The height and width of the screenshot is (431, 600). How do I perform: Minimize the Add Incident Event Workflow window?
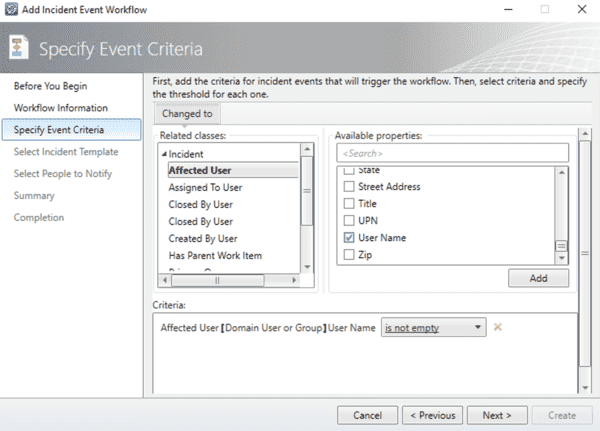[x=508, y=9]
